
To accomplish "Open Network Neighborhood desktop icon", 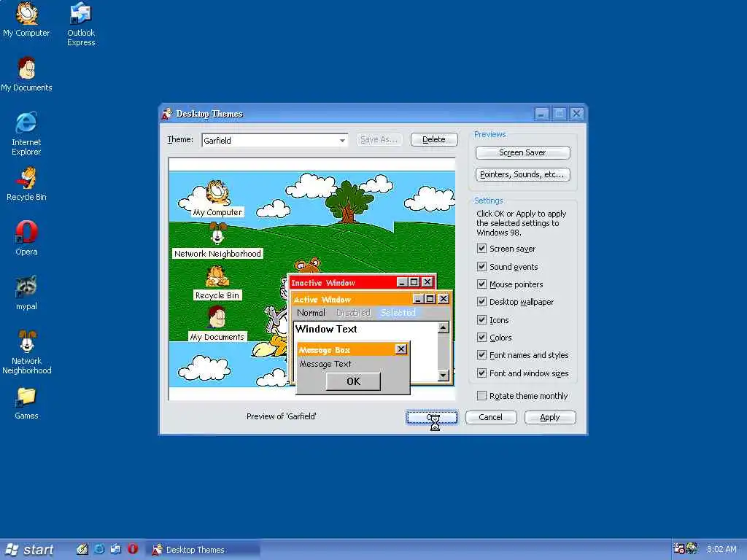I will [27, 352].
